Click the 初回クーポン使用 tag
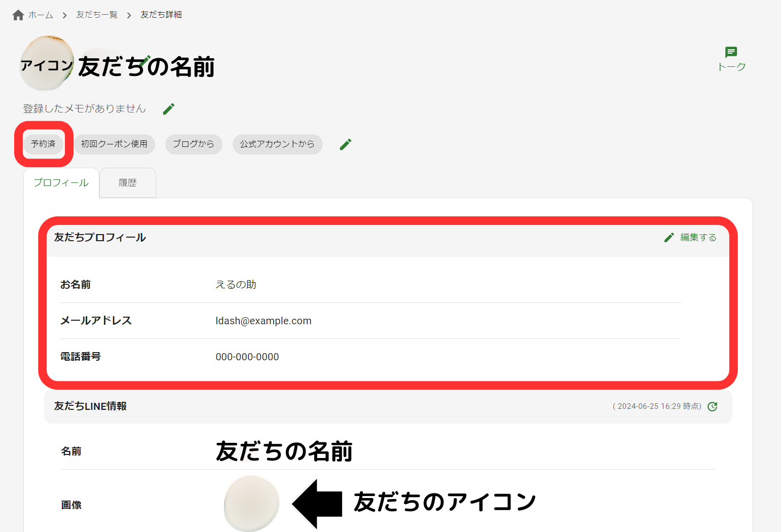This screenshot has height=532, width=781. point(115,144)
